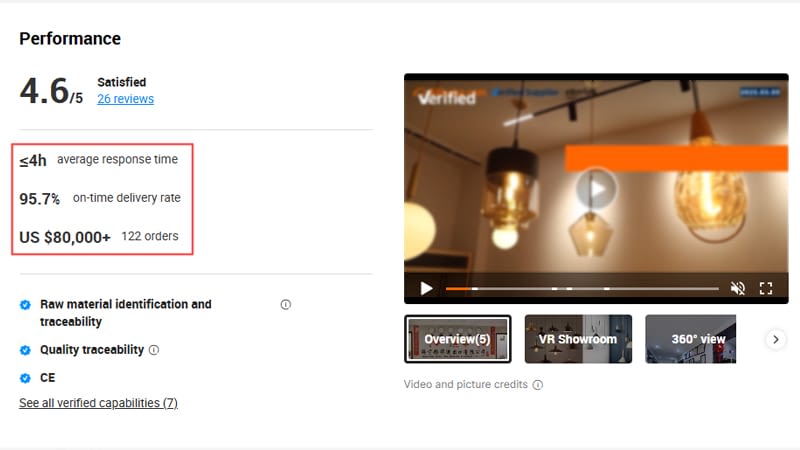This screenshot has width=800, height=450.
Task: Open the 360° view thumbnail
Action: (690, 339)
